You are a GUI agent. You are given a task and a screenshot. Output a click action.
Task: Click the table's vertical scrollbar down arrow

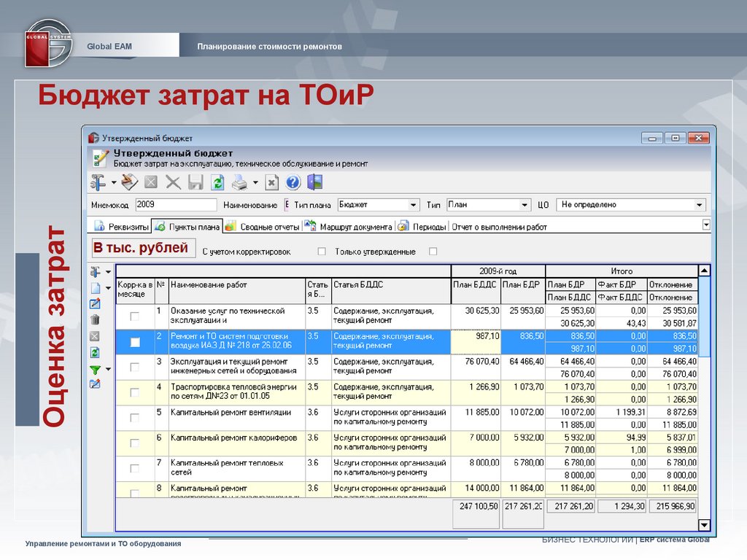704,525
